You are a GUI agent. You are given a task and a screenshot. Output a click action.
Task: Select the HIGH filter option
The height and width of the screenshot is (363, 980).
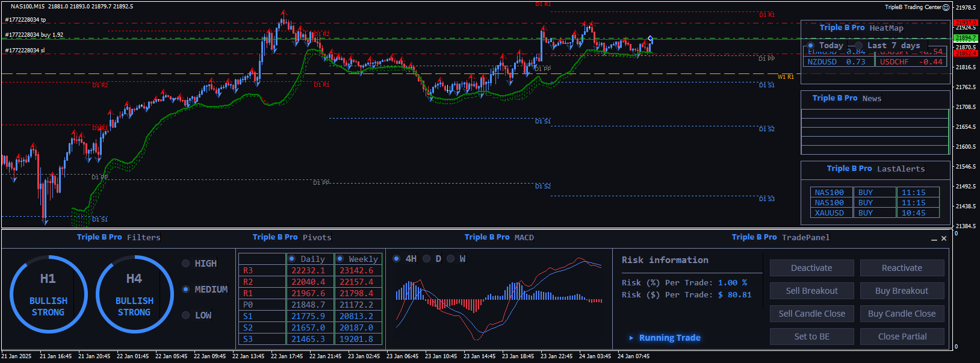click(186, 264)
